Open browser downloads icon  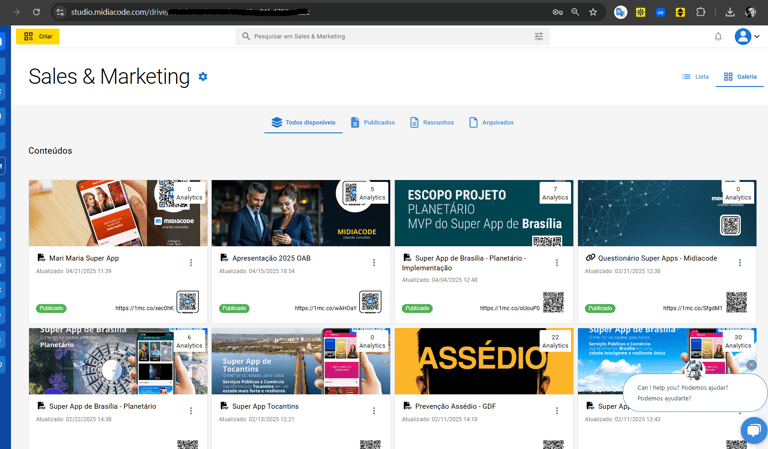(x=730, y=12)
